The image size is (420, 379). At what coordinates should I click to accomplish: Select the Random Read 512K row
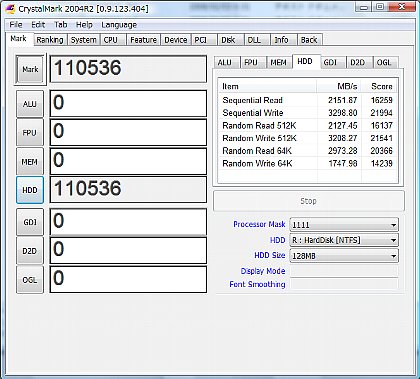click(x=308, y=126)
